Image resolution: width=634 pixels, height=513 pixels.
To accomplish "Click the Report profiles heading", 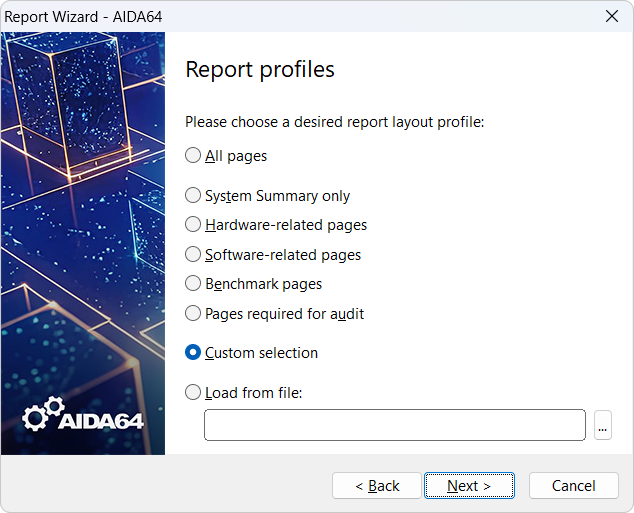I will (260, 70).
